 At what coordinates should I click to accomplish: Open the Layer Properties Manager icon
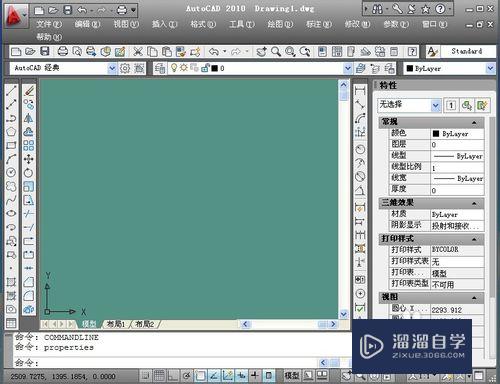(160, 68)
